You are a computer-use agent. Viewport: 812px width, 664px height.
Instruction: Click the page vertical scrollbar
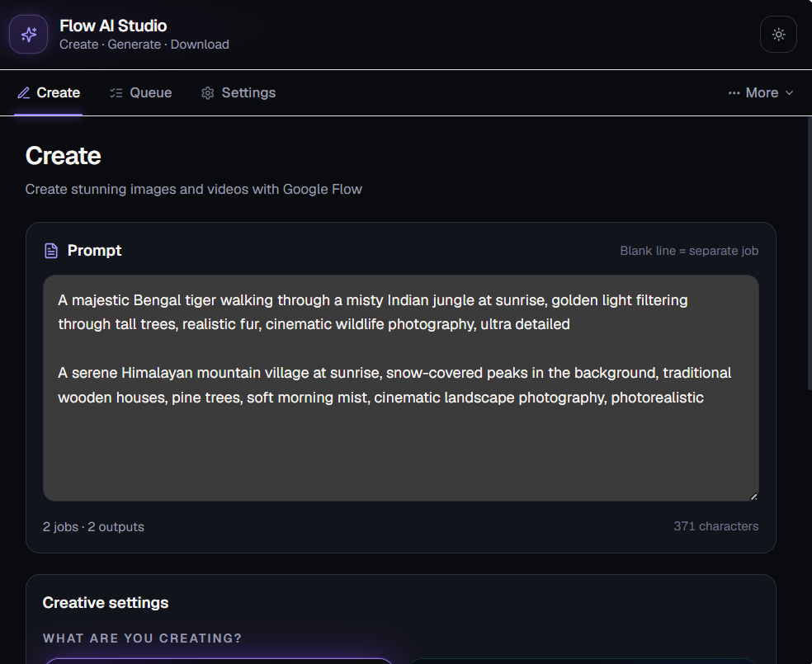[810, 253]
